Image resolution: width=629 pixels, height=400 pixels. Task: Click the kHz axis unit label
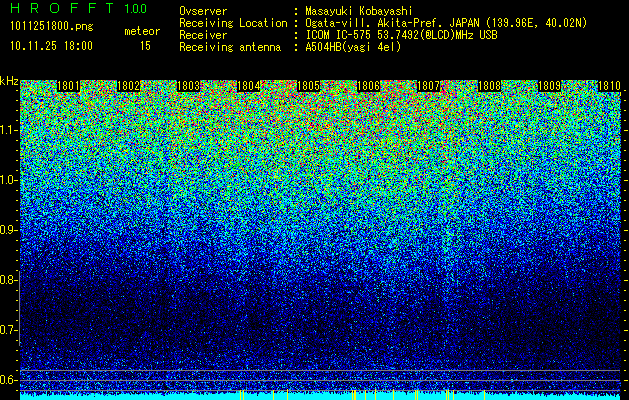tap(9, 81)
